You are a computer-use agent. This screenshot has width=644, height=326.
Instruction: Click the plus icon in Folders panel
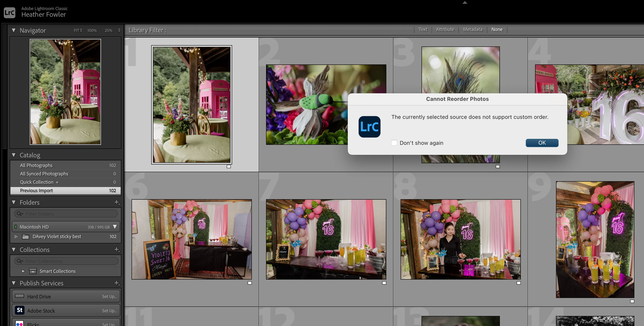coord(116,202)
